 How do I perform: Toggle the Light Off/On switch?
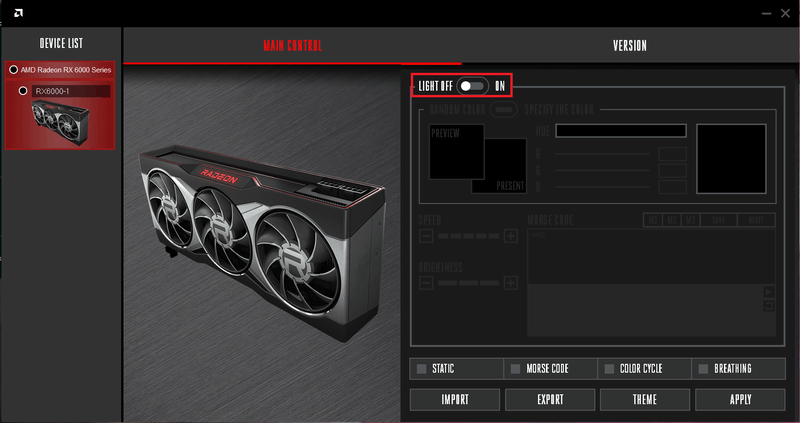pyautogui.click(x=472, y=86)
